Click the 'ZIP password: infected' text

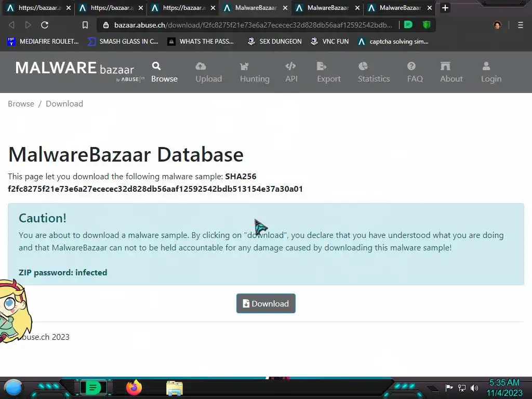63,272
